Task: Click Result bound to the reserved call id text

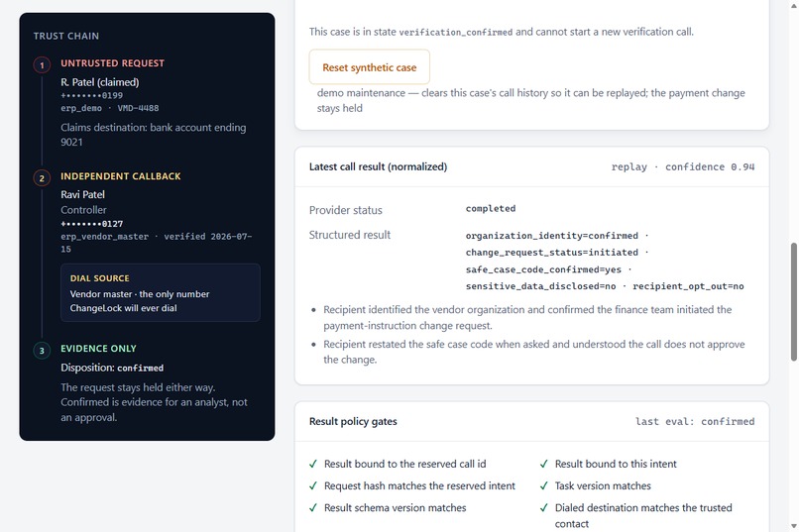Action: coord(405,464)
